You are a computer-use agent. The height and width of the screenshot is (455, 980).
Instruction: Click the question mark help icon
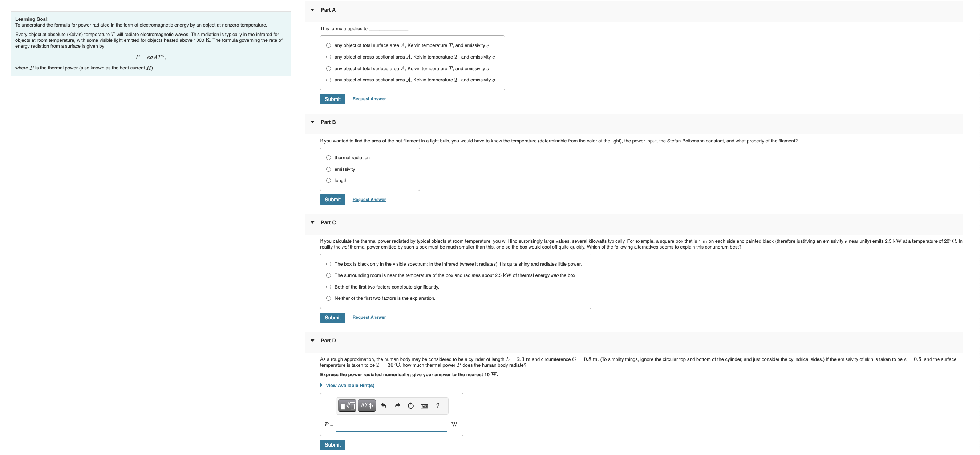coord(437,406)
